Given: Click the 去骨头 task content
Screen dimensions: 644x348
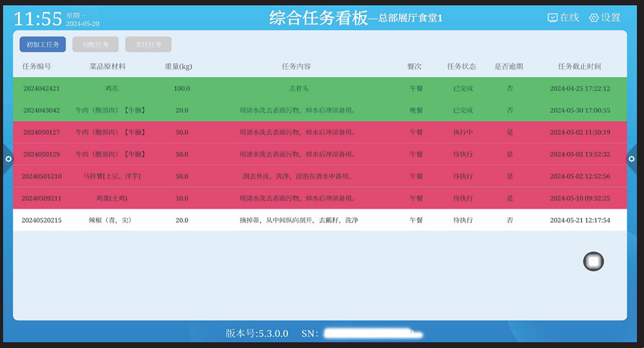Looking at the screenshot, I should coord(299,88).
